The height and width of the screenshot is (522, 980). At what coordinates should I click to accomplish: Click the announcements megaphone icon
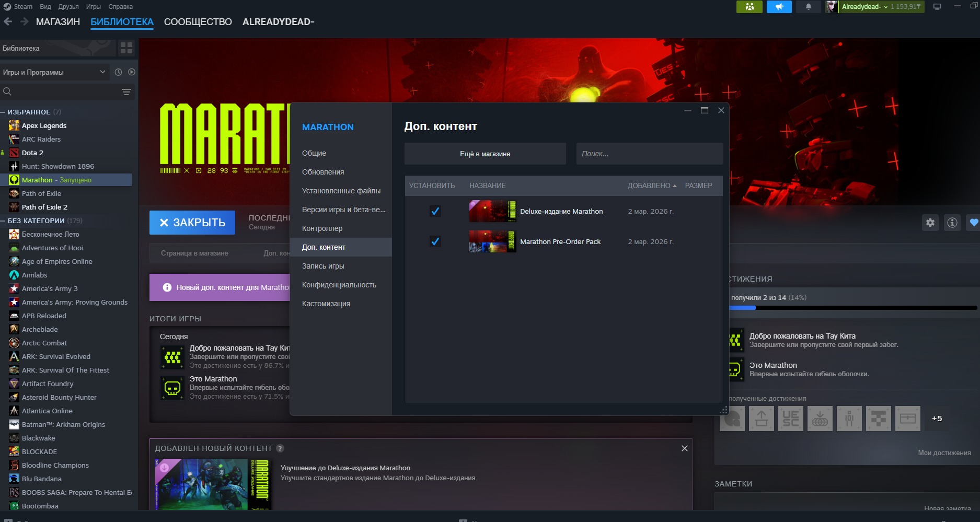[779, 7]
